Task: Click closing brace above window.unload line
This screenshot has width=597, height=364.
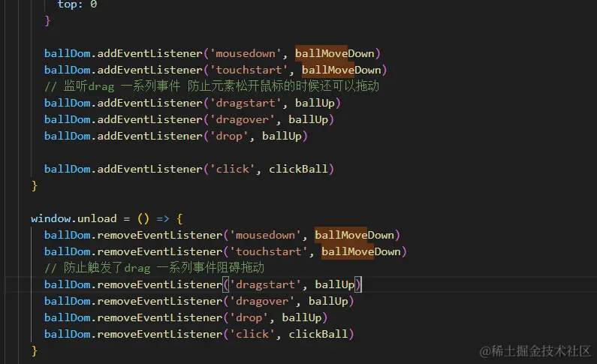Action: pyautogui.click(x=35, y=185)
